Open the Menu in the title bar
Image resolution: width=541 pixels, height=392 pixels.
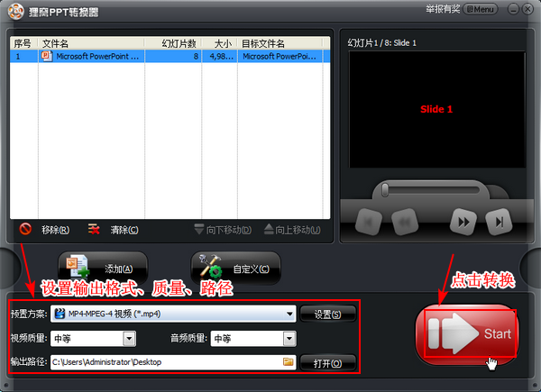[481, 9]
